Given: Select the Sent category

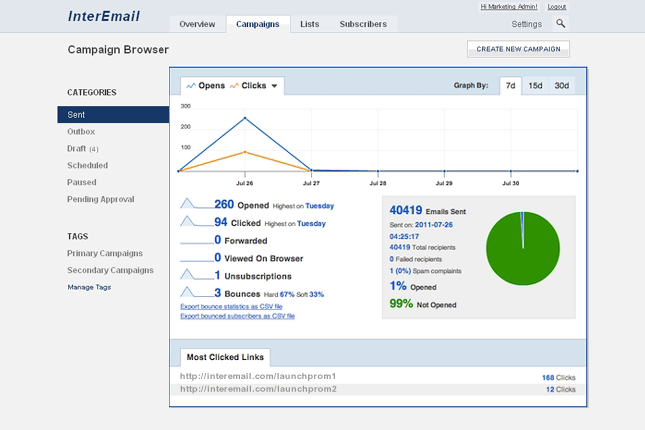Looking at the screenshot, I should pos(113,114).
